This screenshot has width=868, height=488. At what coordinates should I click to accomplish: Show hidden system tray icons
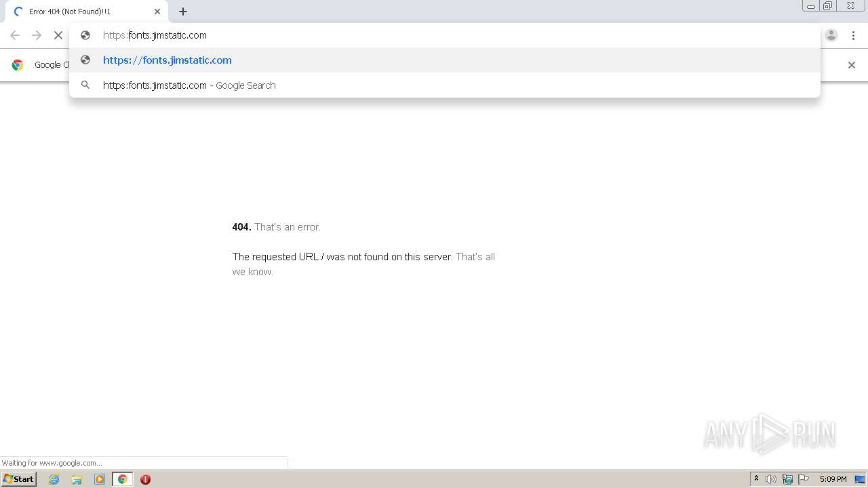click(756, 479)
